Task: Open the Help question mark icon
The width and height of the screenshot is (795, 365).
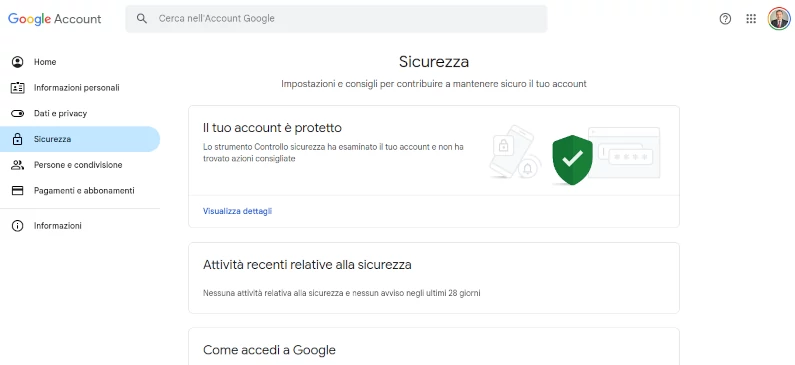Action: 725,19
